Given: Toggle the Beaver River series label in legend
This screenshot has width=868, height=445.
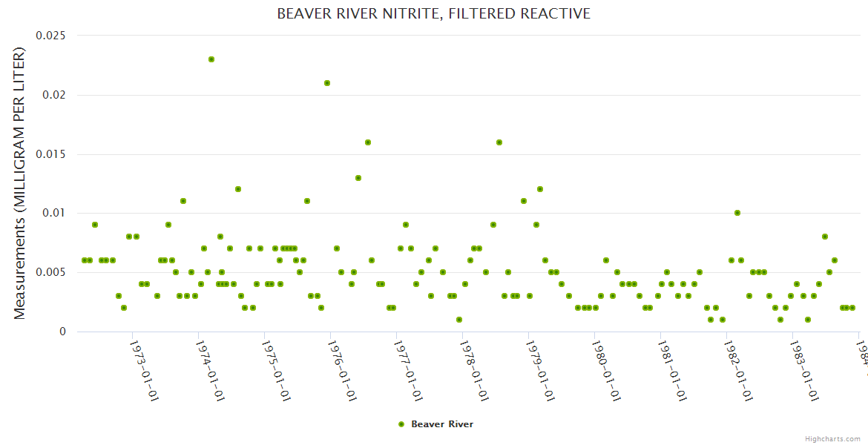Looking at the screenshot, I should 441,424.
